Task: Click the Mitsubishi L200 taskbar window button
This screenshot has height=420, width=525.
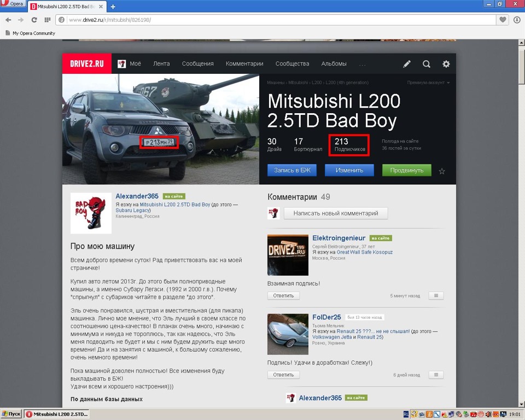Action: point(56,415)
